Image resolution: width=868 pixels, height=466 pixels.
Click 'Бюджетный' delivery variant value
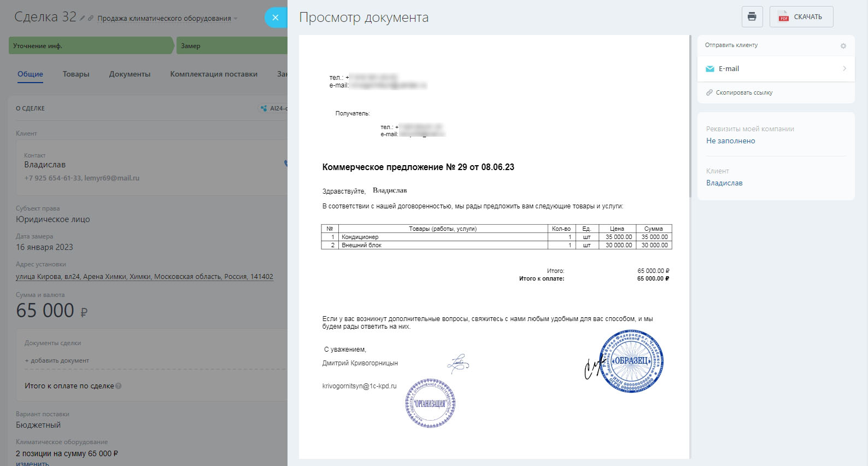coord(38,425)
